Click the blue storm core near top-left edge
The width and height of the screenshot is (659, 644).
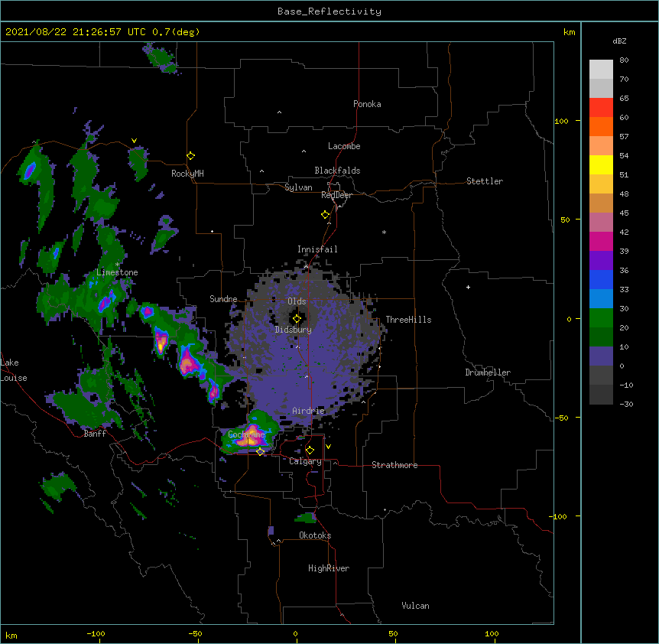[31, 171]
